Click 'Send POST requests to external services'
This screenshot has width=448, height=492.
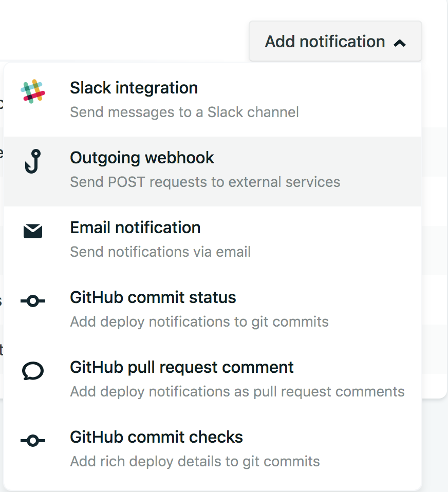pos(204,182)
